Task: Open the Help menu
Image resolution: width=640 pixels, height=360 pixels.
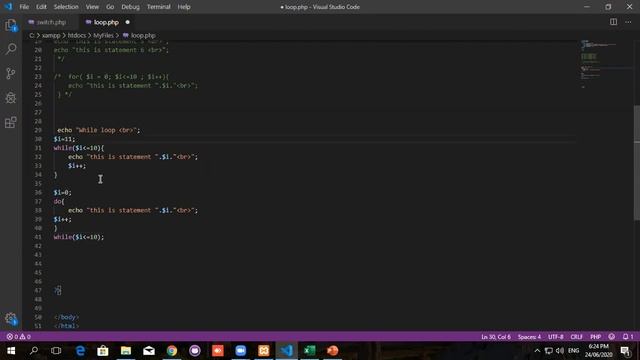Action: [184, 7]
